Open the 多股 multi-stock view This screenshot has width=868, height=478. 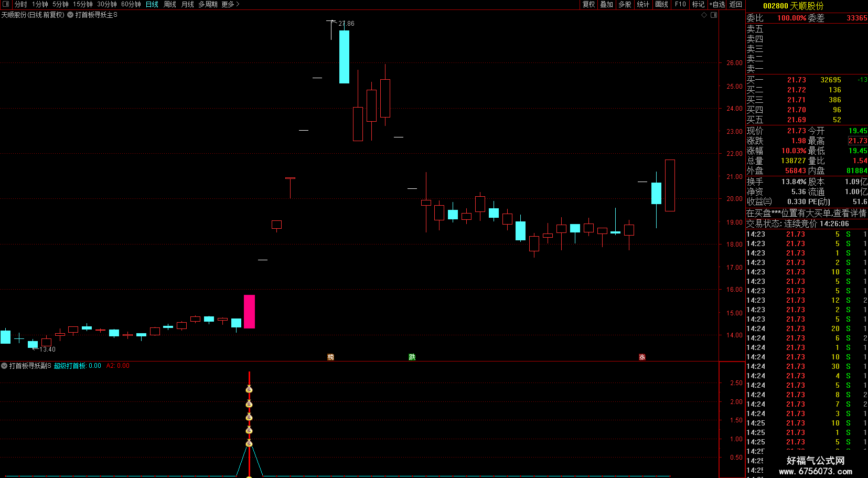[x=625, y=4]
